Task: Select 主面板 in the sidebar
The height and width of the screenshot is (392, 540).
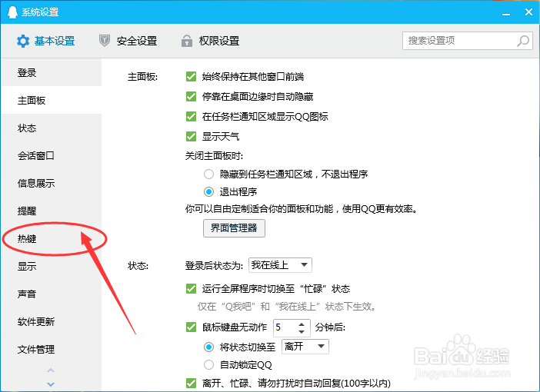Action: point(52,100)
